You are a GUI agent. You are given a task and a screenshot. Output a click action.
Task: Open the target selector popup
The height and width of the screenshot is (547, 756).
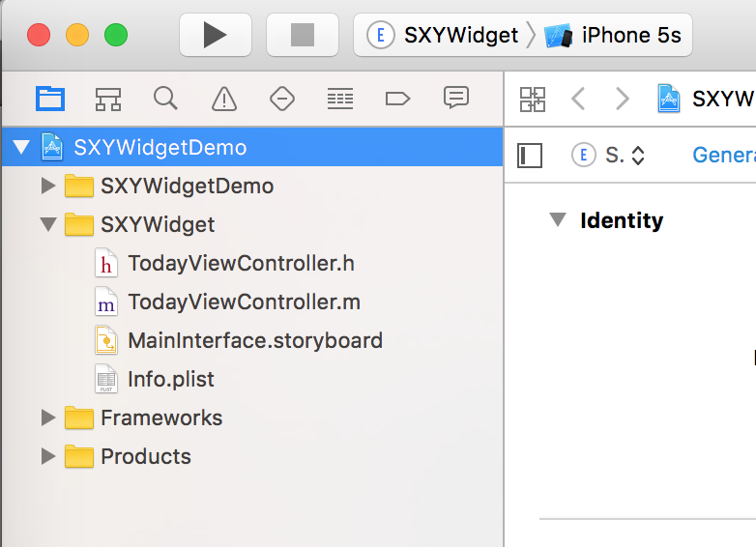(x=610, y=155)
